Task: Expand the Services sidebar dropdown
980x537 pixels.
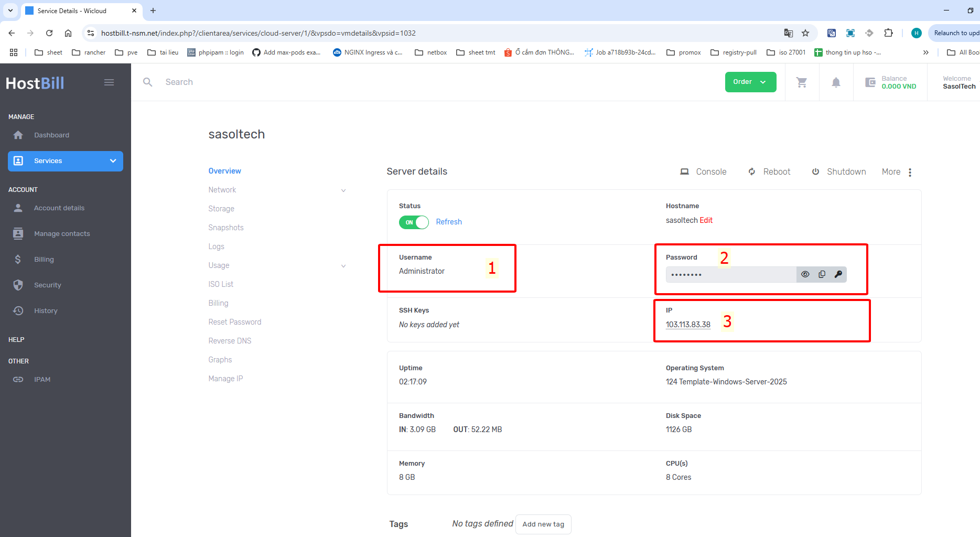Action: tap(113, 161)
